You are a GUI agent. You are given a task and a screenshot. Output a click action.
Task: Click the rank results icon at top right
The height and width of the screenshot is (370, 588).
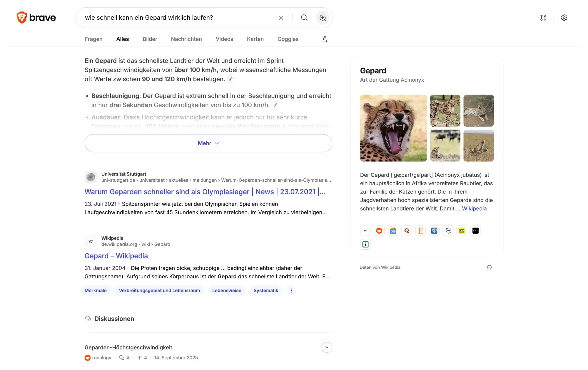pyautogui.click(x=543, y=18)
